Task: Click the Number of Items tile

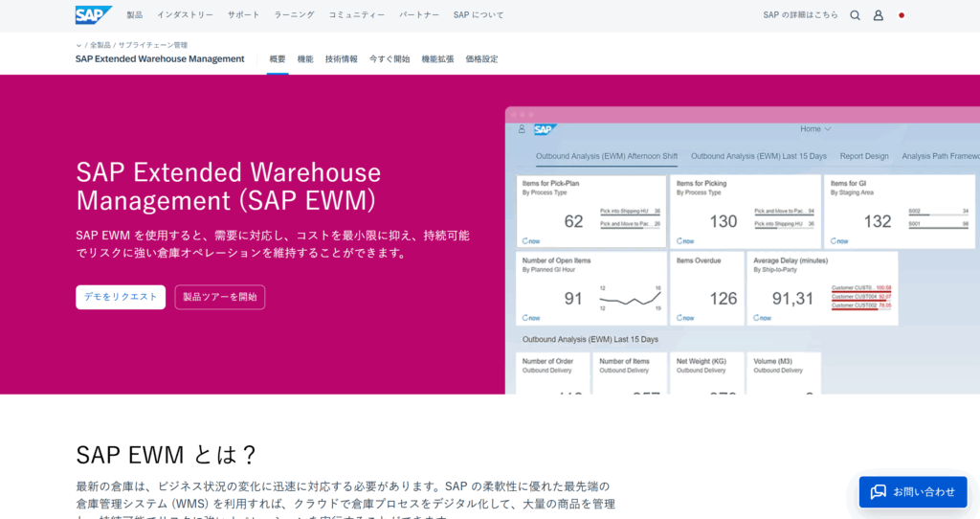Action: 630,373
